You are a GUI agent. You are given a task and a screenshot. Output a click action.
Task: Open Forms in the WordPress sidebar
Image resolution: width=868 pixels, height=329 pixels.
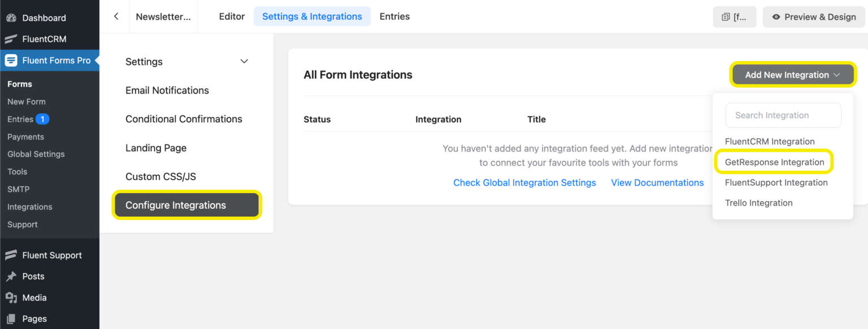(x=20, y=84)
